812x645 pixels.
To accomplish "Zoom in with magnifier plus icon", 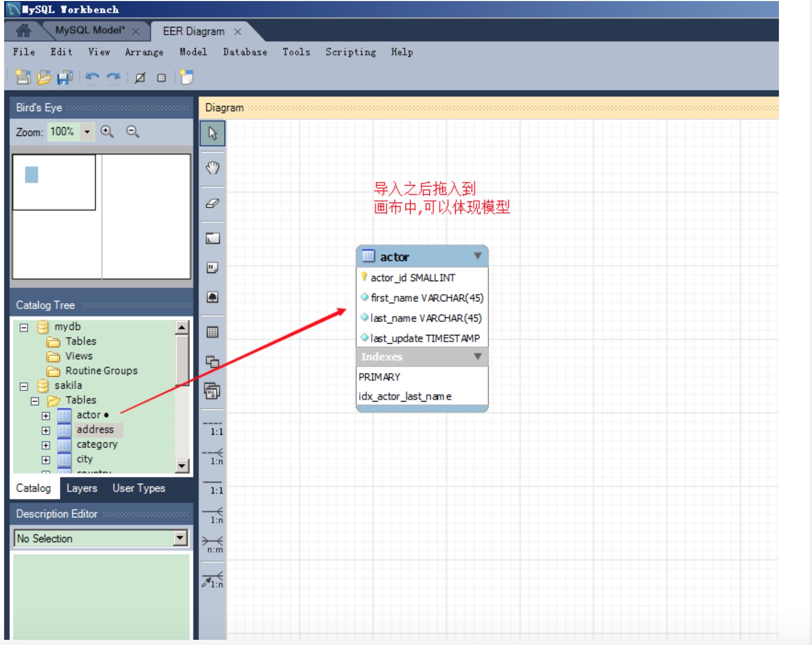I will [107, 132].
